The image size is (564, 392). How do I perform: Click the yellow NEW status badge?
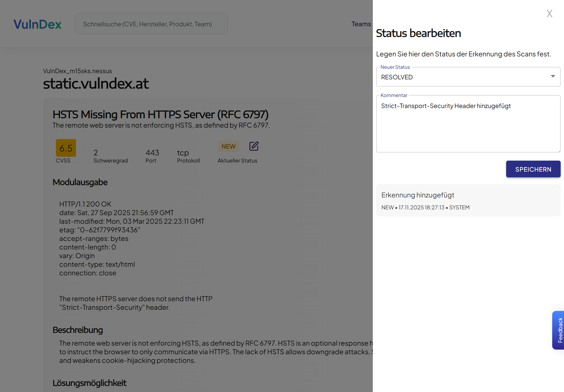point(228,146)
